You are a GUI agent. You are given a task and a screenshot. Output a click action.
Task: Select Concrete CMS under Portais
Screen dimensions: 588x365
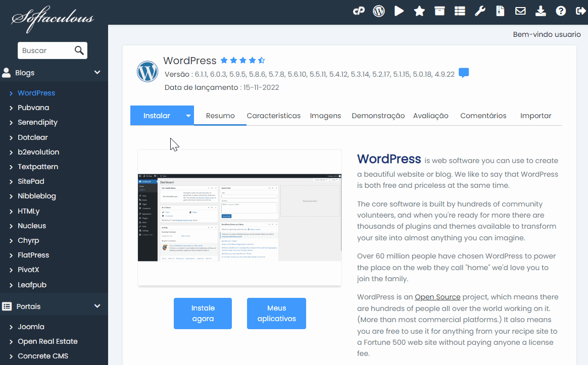click(43, 356)
